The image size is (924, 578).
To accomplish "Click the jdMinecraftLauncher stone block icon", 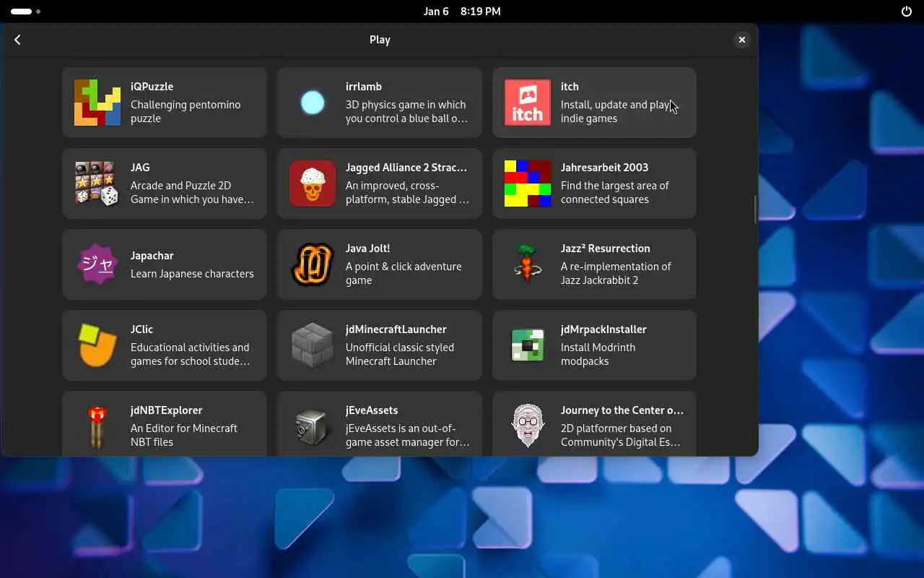I will coord(312,345).
